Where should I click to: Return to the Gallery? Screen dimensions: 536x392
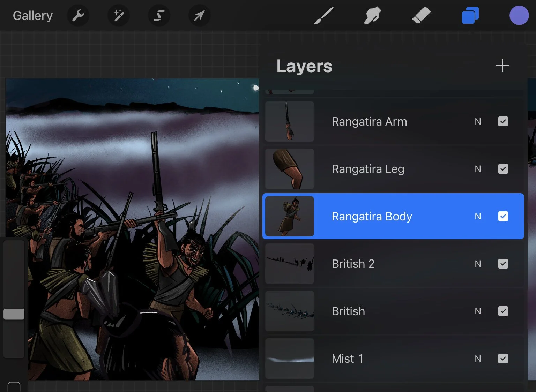coord(33,16)
